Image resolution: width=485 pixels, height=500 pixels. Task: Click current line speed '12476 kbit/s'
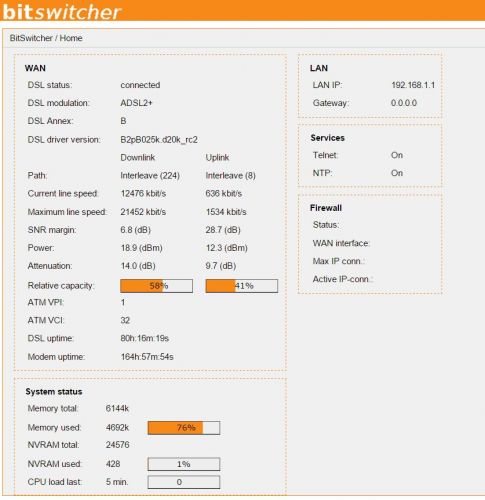[x=143, y=194]
